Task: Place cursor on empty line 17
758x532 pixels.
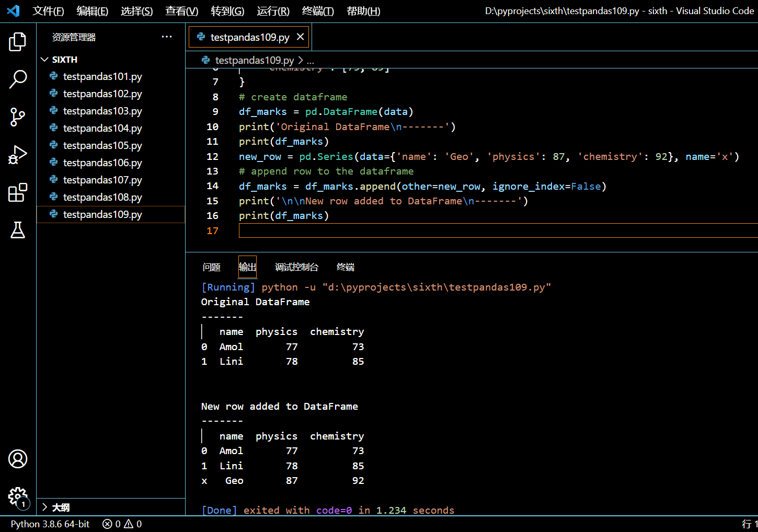Action: pos(498,230)
